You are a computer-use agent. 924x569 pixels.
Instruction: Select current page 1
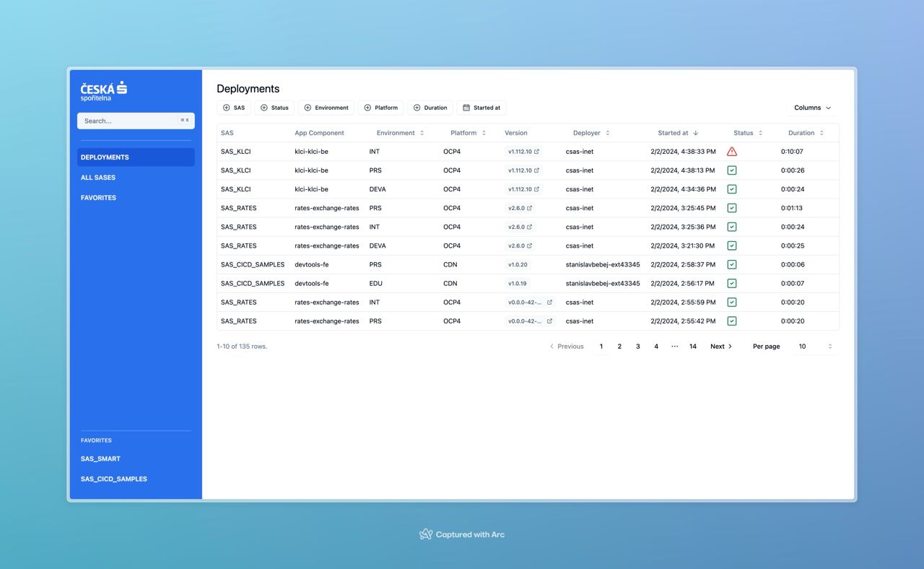[601, 347]
